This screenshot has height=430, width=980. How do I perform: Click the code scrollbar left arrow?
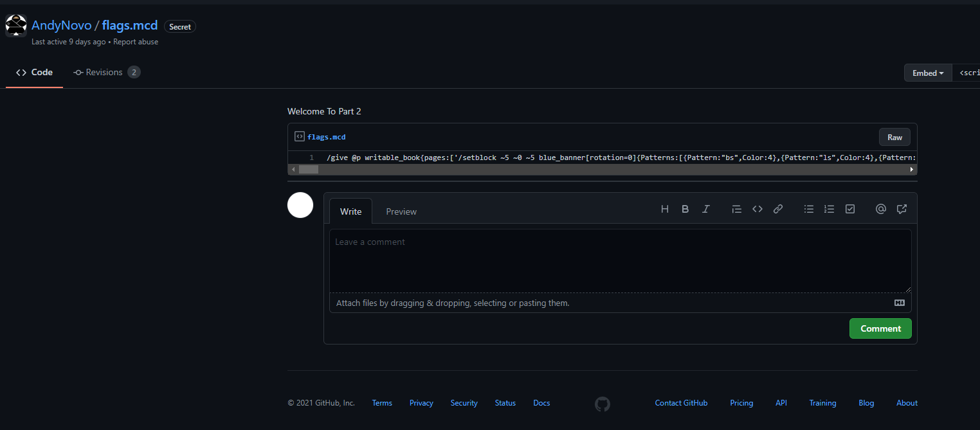[x=293, y=170]
